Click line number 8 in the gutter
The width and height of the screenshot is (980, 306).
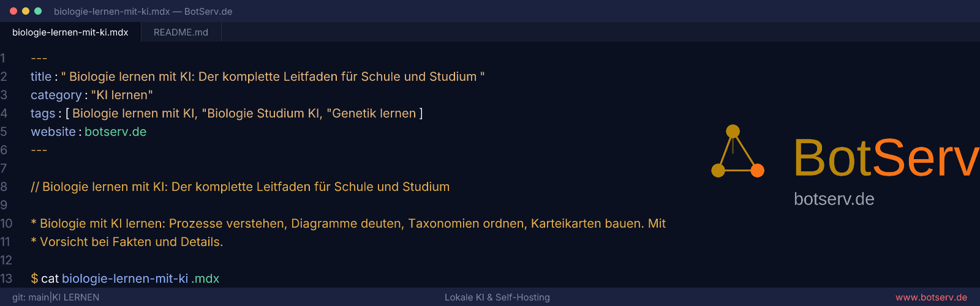(4, 187)
